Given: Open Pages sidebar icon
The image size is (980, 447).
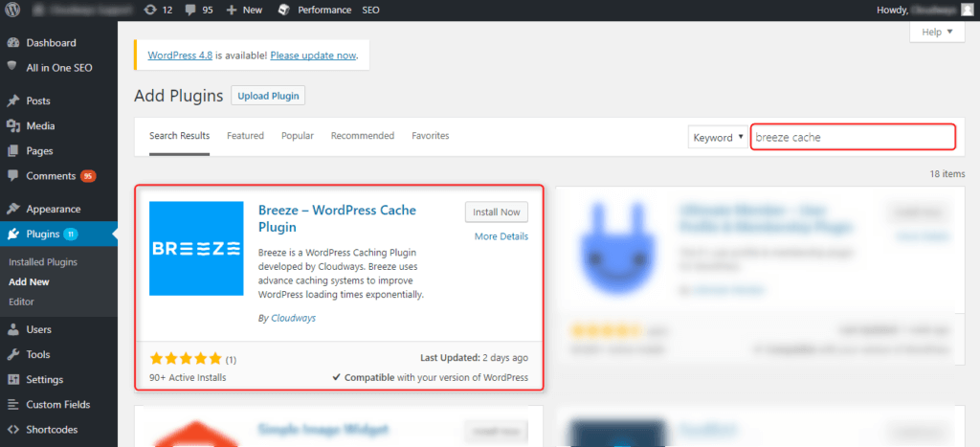Looking at the screenshot, I should [x=12, y=150].
